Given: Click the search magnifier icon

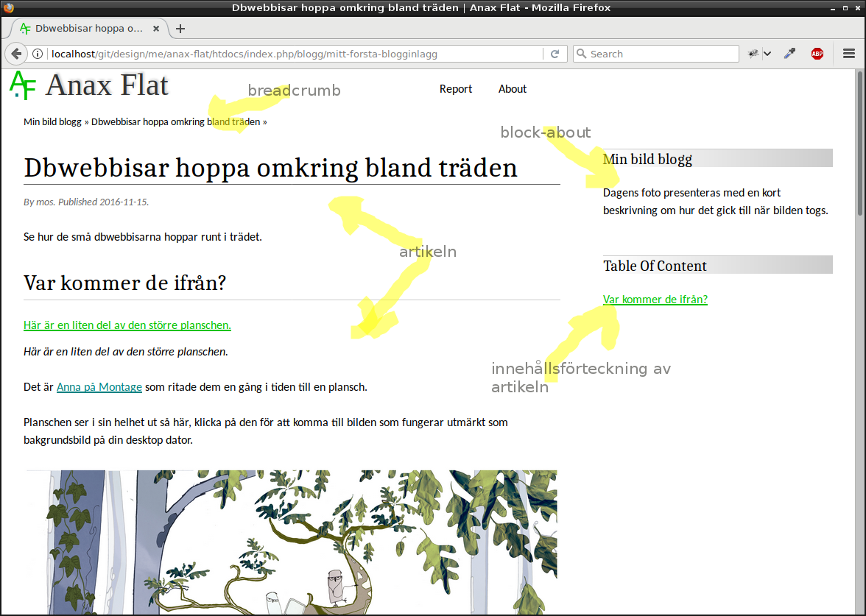Looking at the screenshot, I should click(x=581, y=54).
